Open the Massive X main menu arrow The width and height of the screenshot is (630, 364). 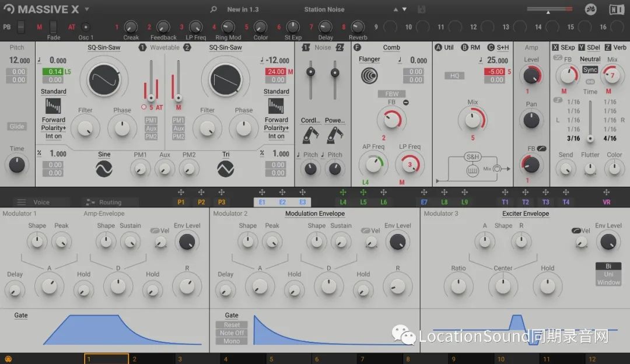87,9
